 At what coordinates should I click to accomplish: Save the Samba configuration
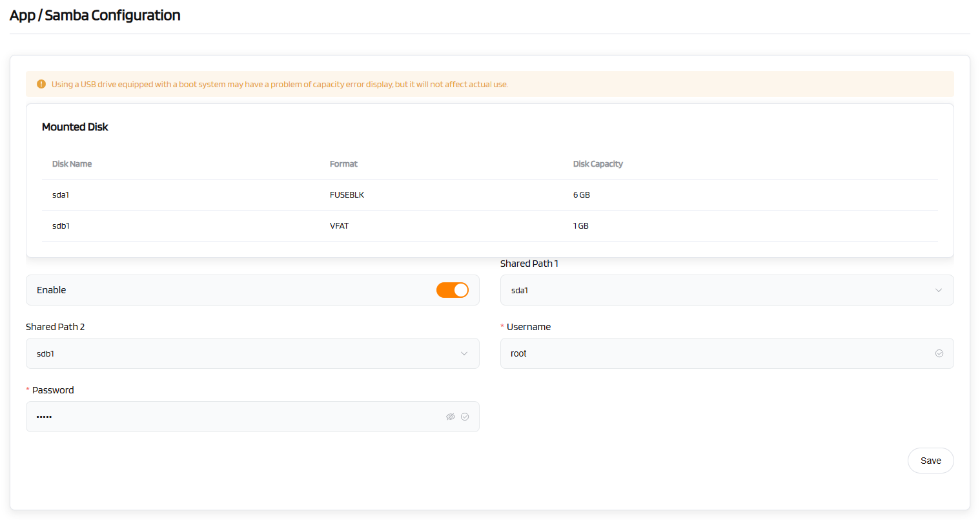pos(930,461)
